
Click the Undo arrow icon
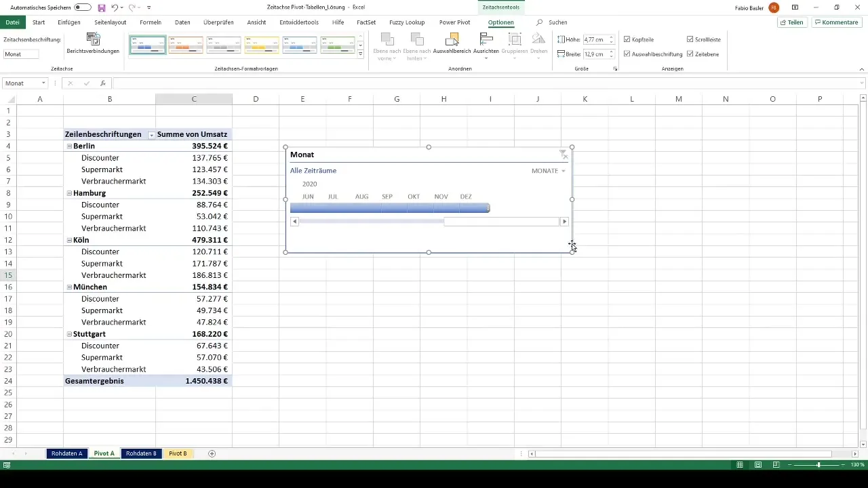point(115,7)
